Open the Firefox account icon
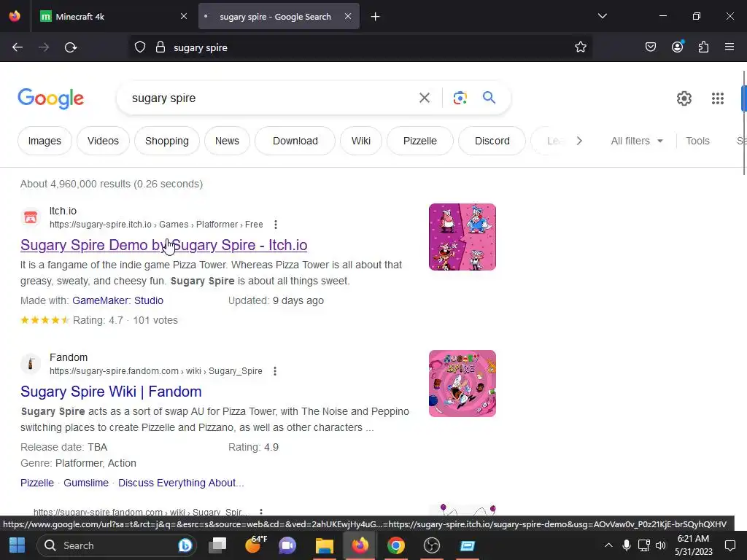Image resolution: width=747 pixels, height=560 pixels. [678, 47]
